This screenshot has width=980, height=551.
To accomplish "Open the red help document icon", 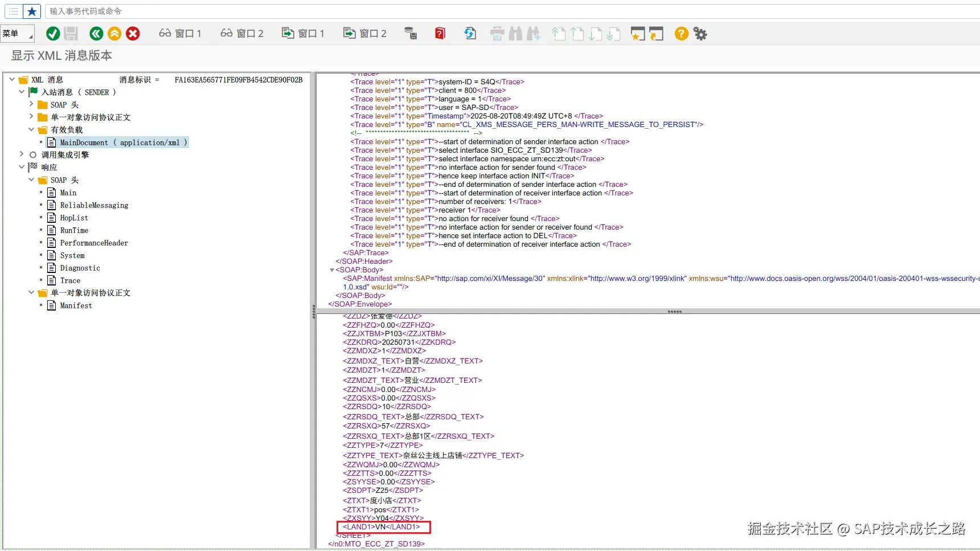I will (x=440, y=34).
